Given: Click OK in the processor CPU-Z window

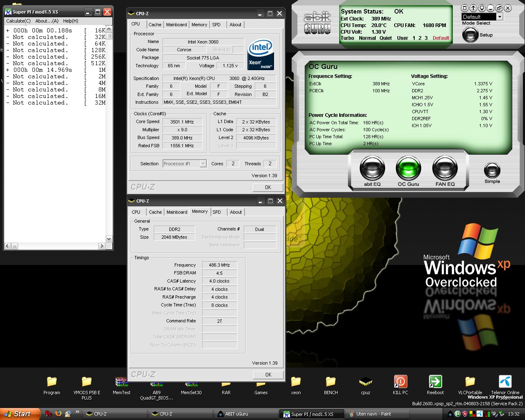Looking at the screenshot, I should coord(268,187).
